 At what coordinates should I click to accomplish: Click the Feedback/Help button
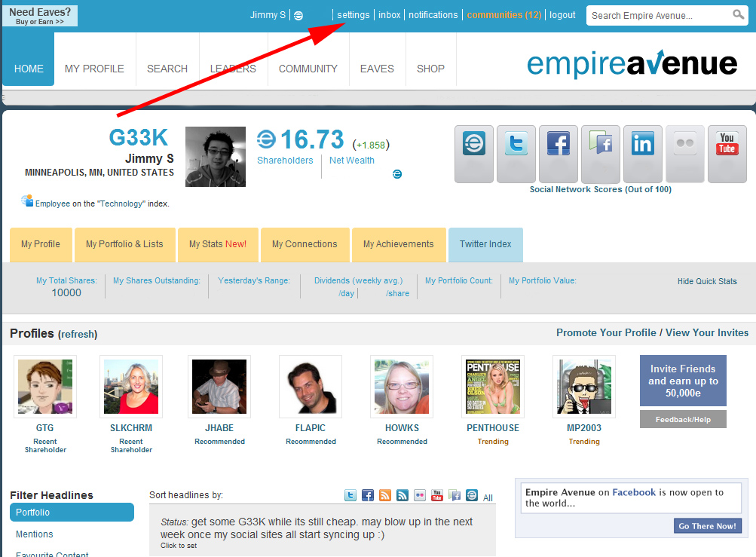click(683, 420)
